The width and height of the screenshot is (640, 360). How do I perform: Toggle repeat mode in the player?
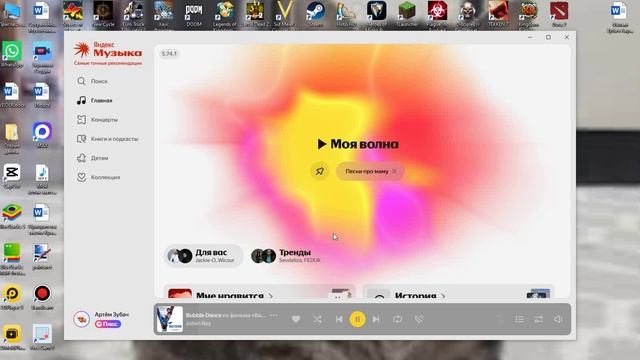click(398, 319)
